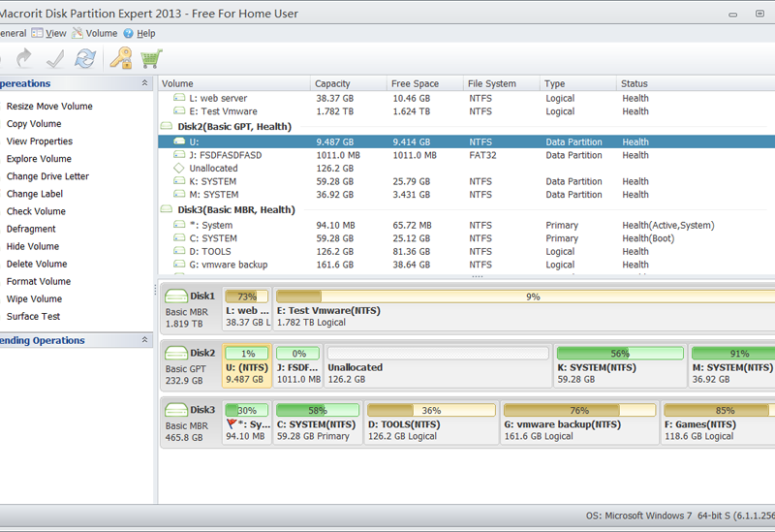The height and width of the screenshot is (532, 775).
Task: Click the Volume menu wrench icon
Action: tap(77, 33)
